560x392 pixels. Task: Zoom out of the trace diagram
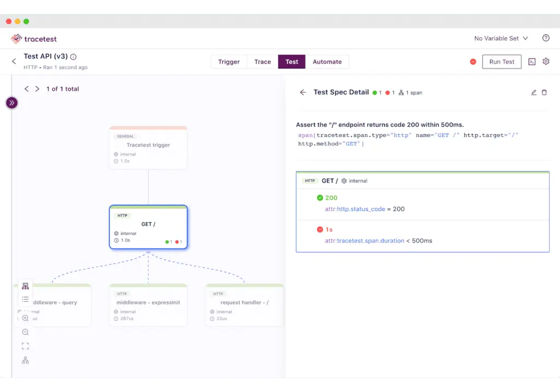[x=25, y=332]
